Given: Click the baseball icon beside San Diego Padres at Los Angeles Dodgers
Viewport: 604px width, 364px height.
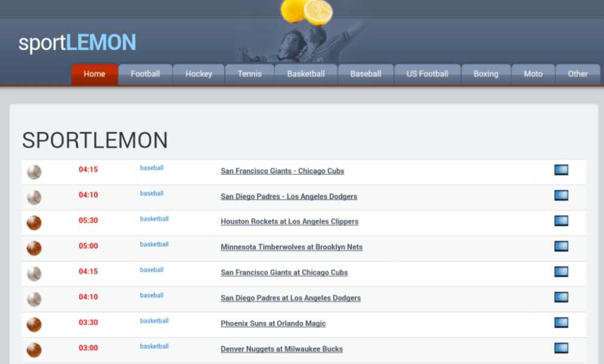Looking at the screenshot, I should click(x=34, y=299).
